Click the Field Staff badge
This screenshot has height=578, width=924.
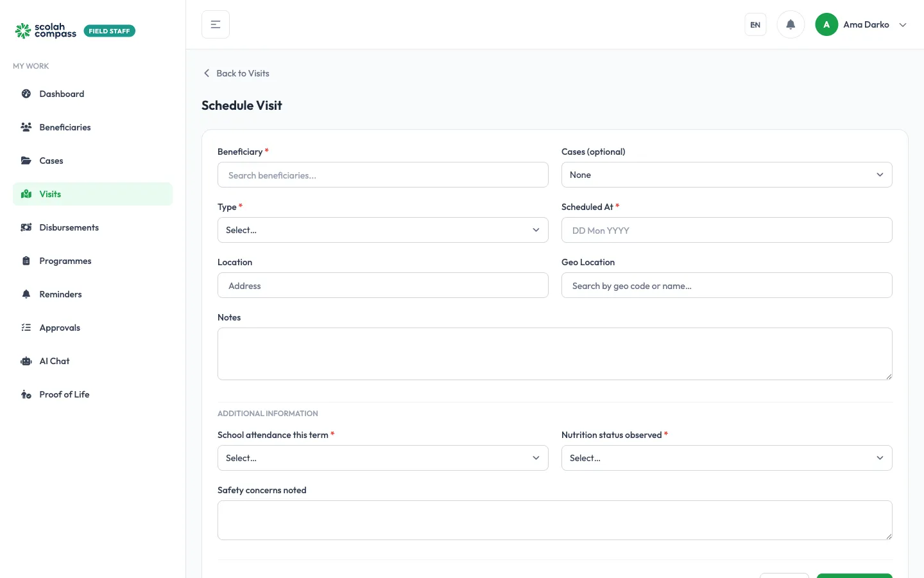109,31
